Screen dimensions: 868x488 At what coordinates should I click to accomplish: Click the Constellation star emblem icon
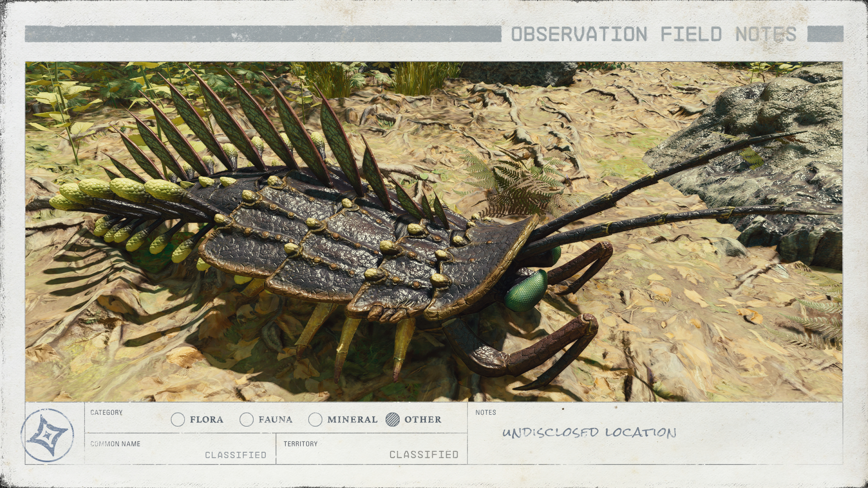(47, 435)
